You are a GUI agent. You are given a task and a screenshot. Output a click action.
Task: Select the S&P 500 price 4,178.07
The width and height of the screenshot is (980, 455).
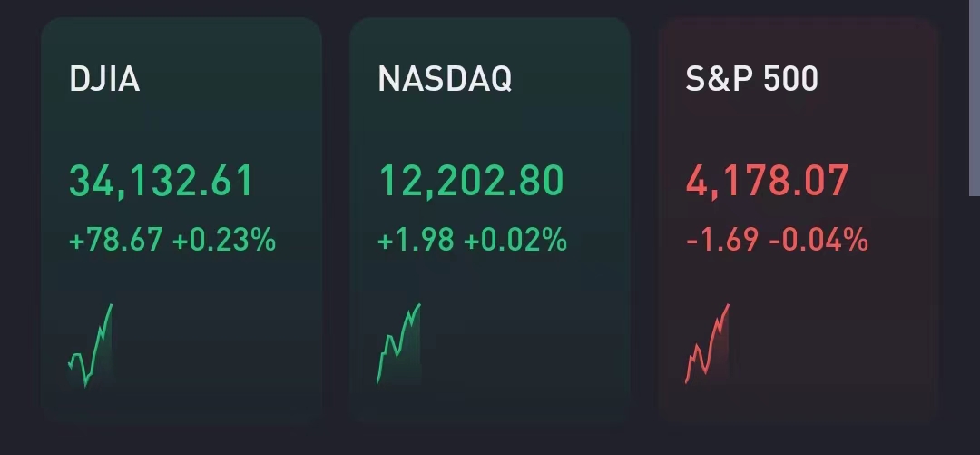coord(768,181)
